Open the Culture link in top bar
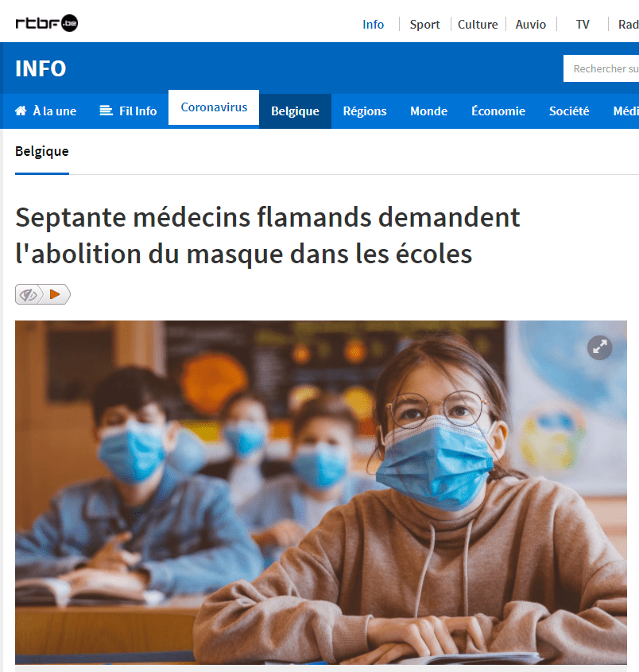Screen dimensions: 639x672 478,25
